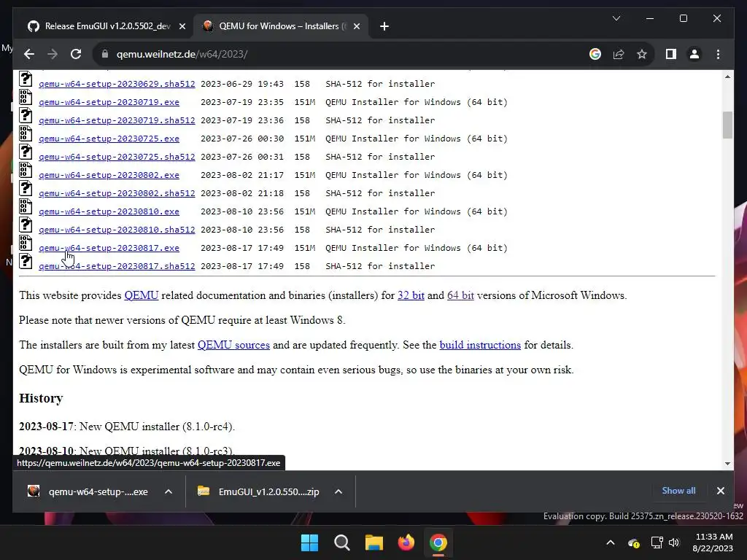The width and height of the screenshot is (747, 560).
Task: Launch Firefox from taskbar
Action: [x=406, y=542]
